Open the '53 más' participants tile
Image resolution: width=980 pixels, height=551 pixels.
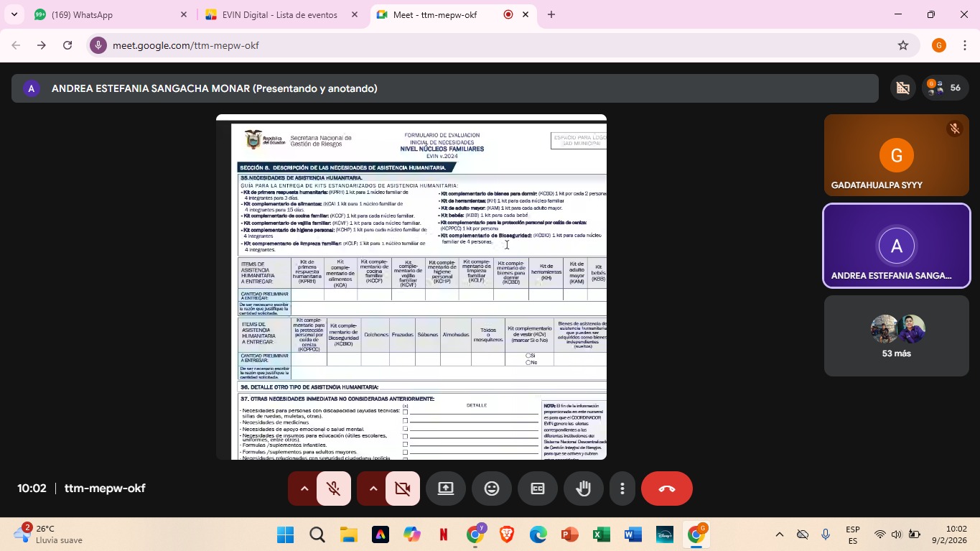click(896, 335)
